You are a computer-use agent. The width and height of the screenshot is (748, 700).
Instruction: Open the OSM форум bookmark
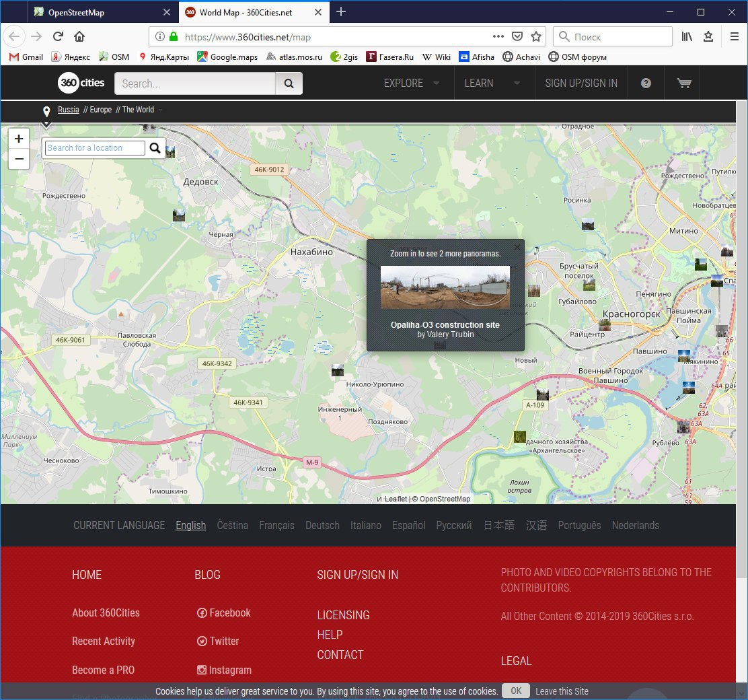(x=577, y=57)
